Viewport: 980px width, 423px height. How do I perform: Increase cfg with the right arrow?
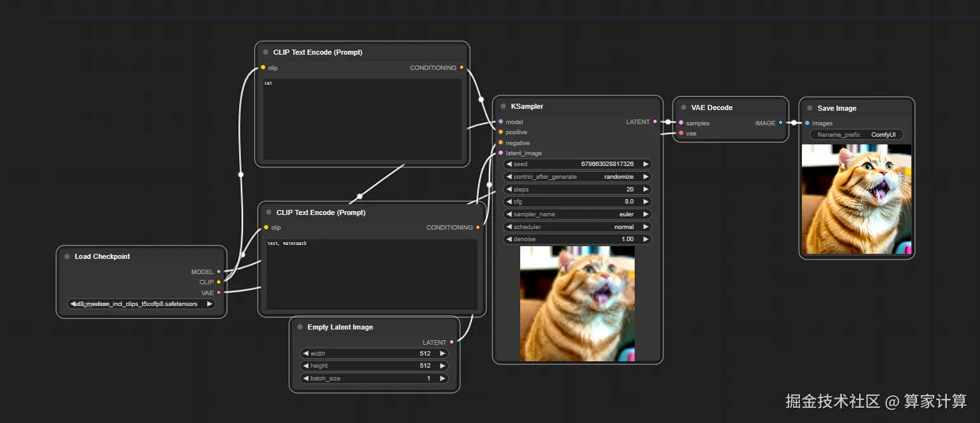(x=646, y=202)
